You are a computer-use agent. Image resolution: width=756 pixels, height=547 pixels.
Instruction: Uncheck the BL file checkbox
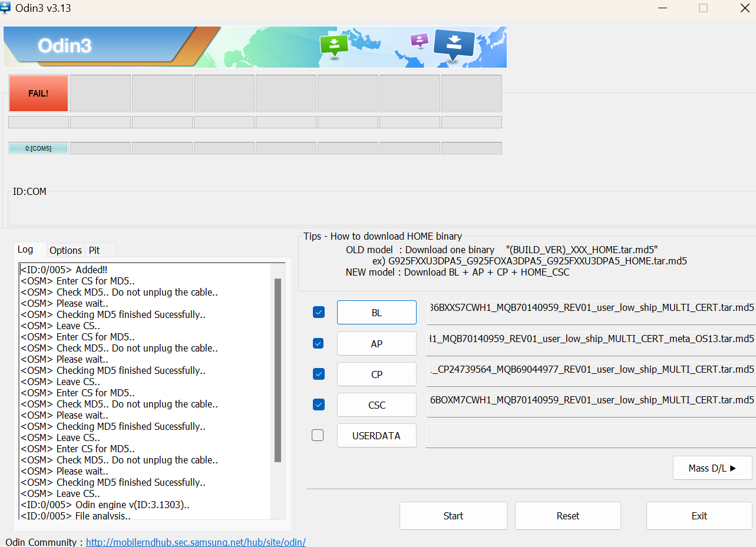coord(319,312)
